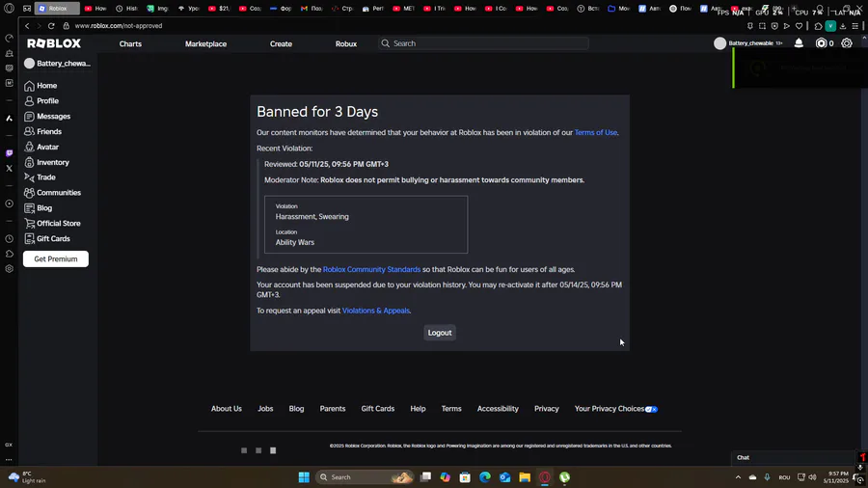Click the browser reload button
Screen dimensions: 868x488
click(x=51, y=26)
